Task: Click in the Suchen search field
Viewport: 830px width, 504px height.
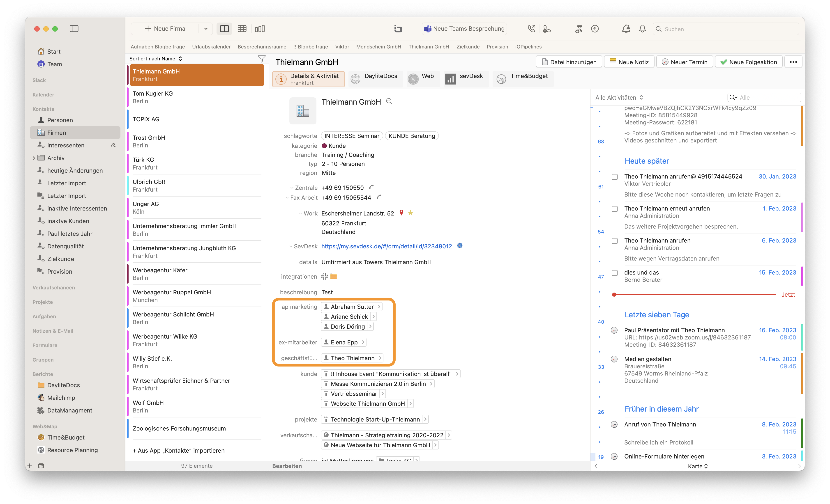Action: (x=726, y=29)
